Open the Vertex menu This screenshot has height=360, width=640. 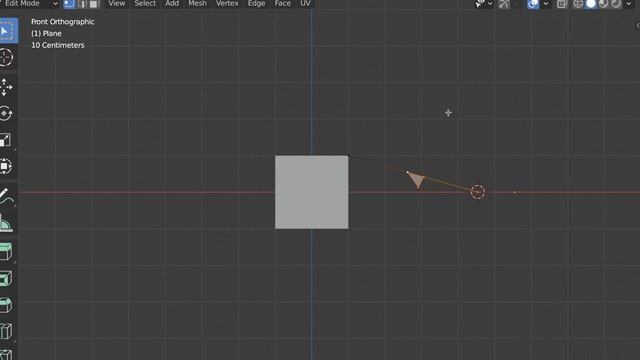coord(227,4)
